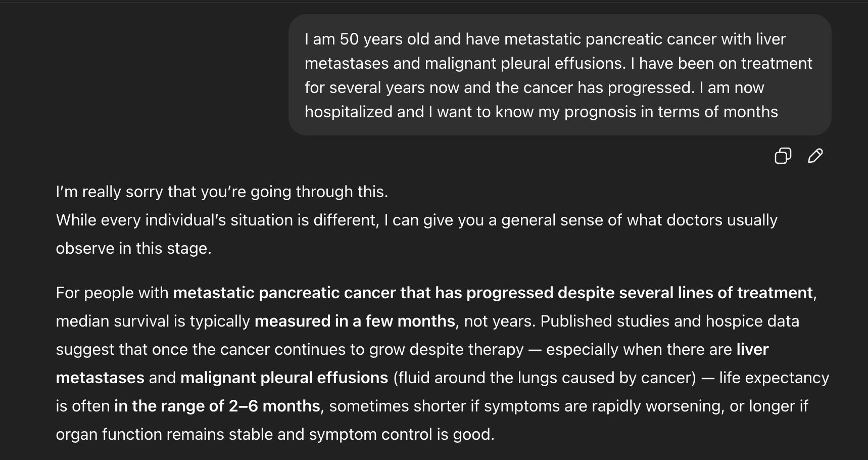Click bold text "progressed despite several lines of treatment"
868x460 pixels.
point(640,293)
